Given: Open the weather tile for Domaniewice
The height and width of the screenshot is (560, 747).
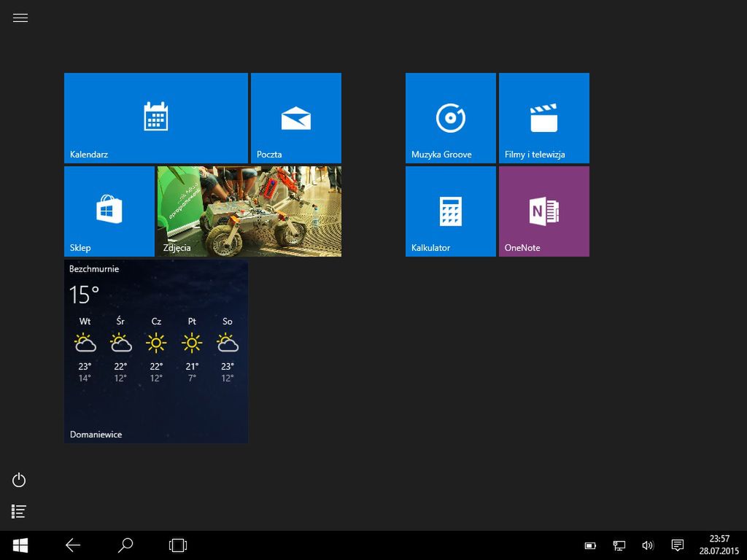Looking at the screenshot, I should (x=155, y=351).
